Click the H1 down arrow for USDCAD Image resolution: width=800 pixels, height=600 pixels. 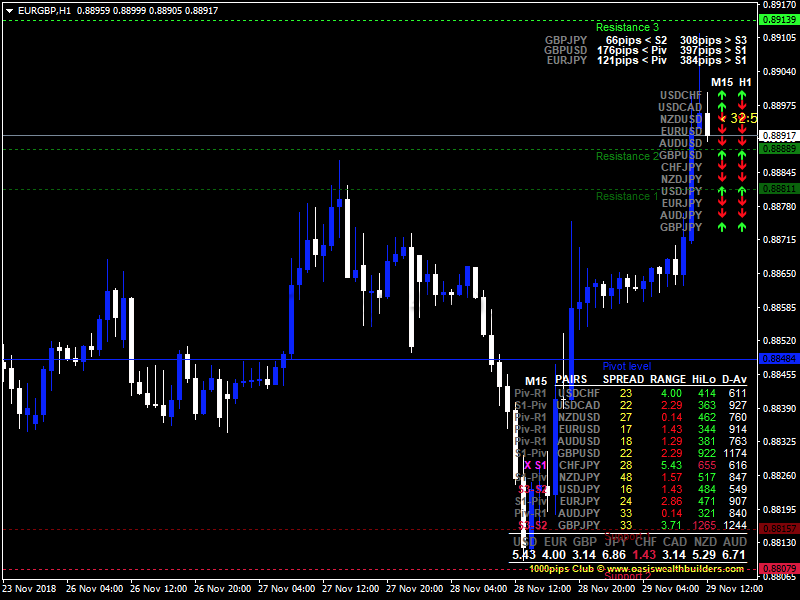pyautogui.click(x=742, y=107)
